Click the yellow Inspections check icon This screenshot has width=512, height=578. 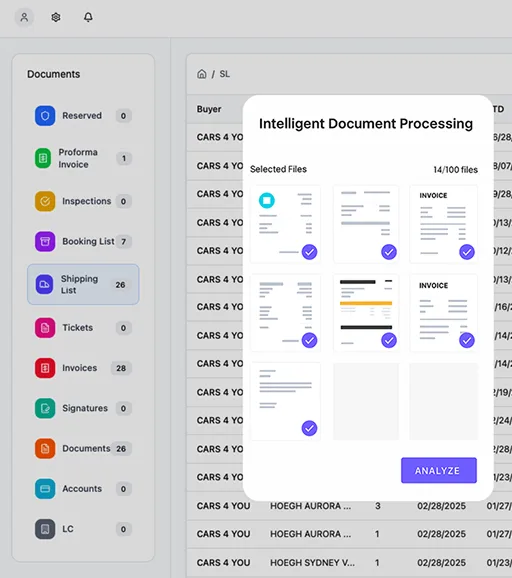tap(45, 201)
